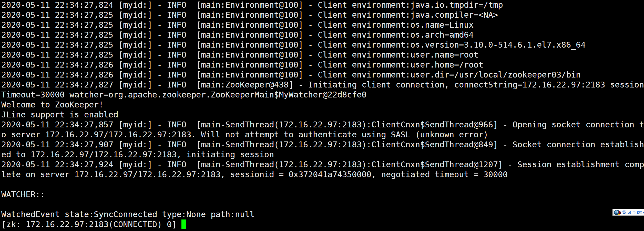Open the IME soft keyboard icon

click(640, 212)
